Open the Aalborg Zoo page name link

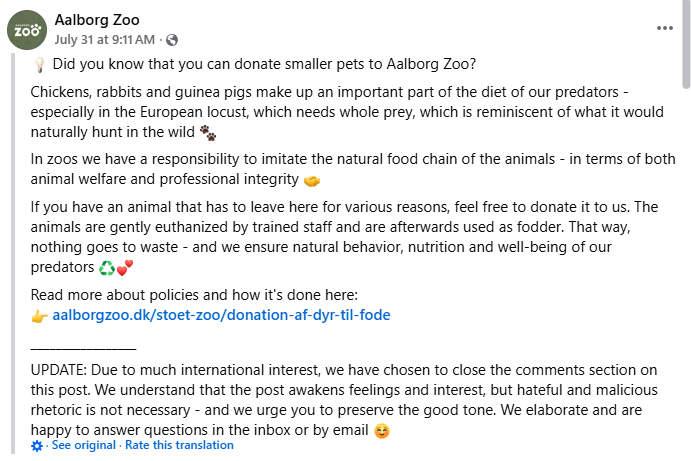click(x=96, y=20)
